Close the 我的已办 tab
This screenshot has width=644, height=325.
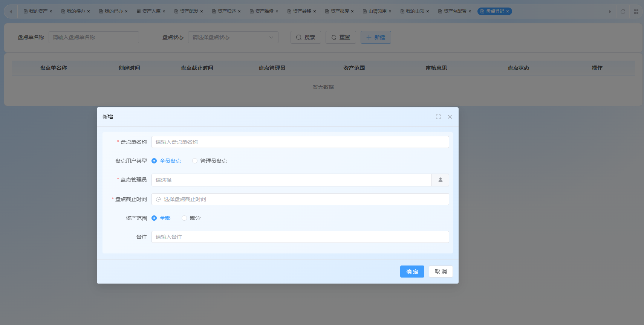(126, 11)
